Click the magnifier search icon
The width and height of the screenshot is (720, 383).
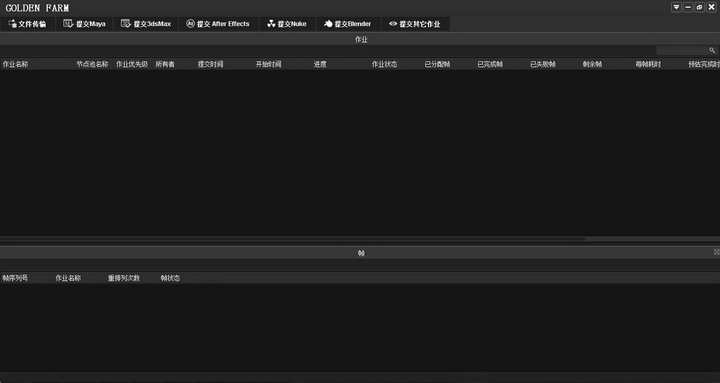tap(712, 51)
